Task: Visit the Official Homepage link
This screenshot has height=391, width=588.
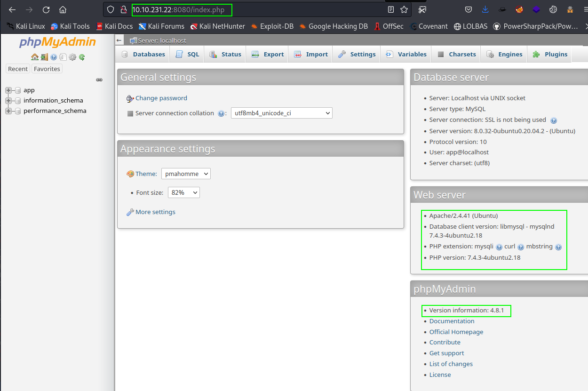Action: [x=456, y=332]
